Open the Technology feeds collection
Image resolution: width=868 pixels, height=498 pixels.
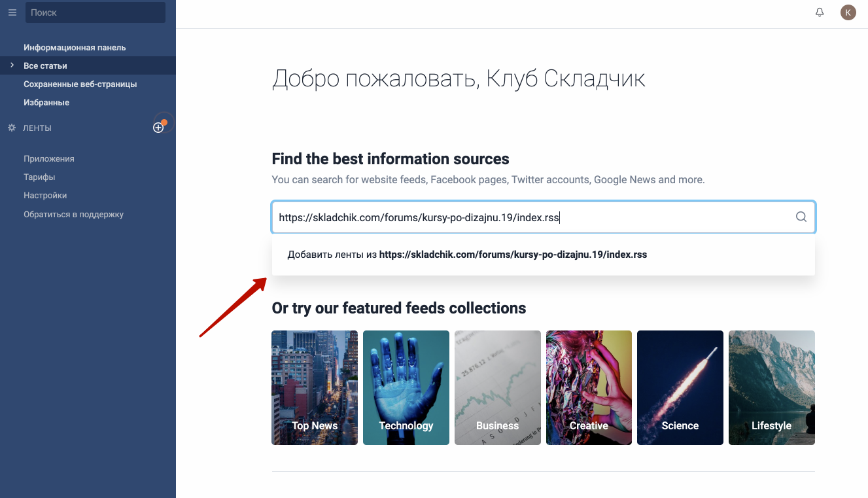[x=406, y=387]
